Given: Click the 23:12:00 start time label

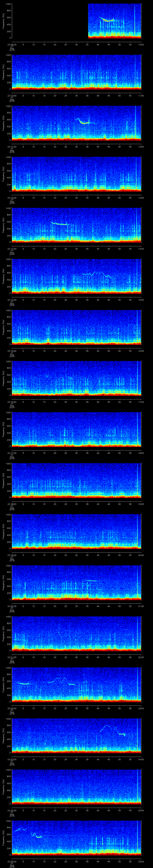Looking at the screenshot, I should [x=12, y=198].
